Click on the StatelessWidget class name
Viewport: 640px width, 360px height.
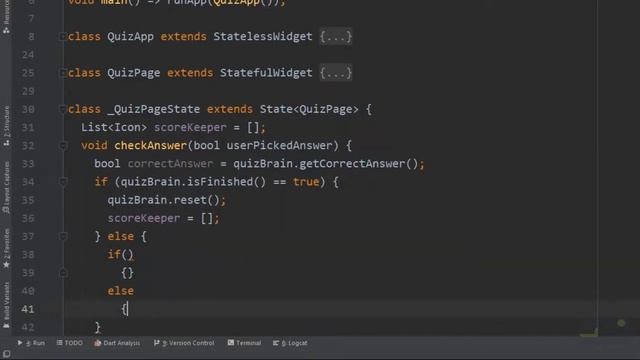coord(262,37)
